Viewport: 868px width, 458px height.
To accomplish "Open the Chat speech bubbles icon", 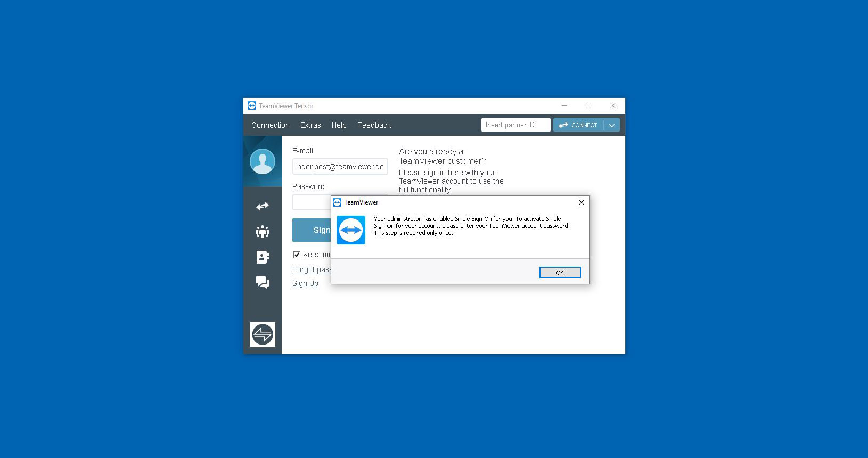I will pos(263,282).
